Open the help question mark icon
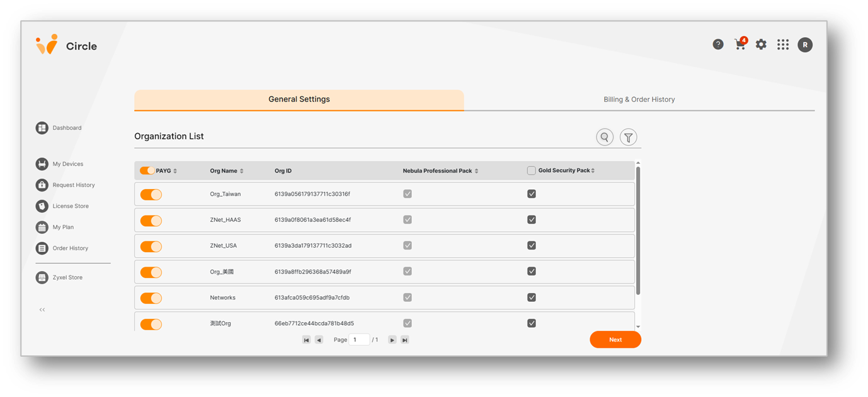This screenshot has height=397, width=868. (718, 44)
